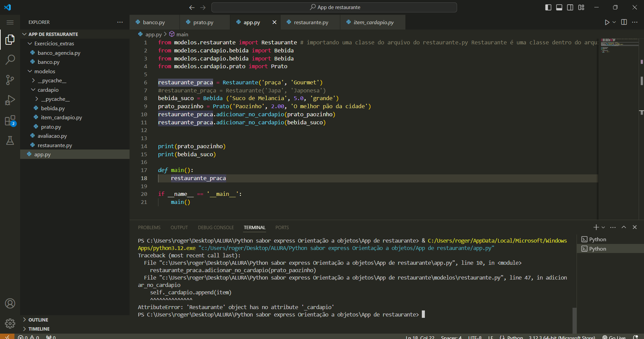Open the Testing flask view
This screenshot has width=644, height=339.
[x=10, y=140]
